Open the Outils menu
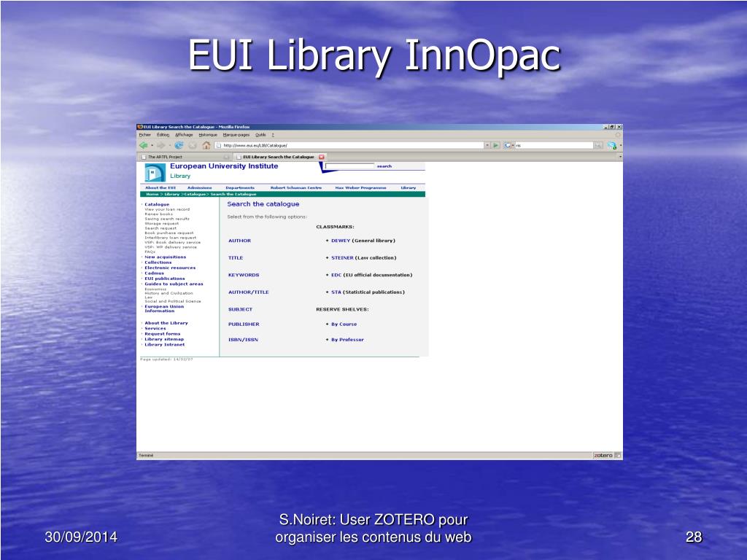The image size is (747, 560). coord(260,135)
